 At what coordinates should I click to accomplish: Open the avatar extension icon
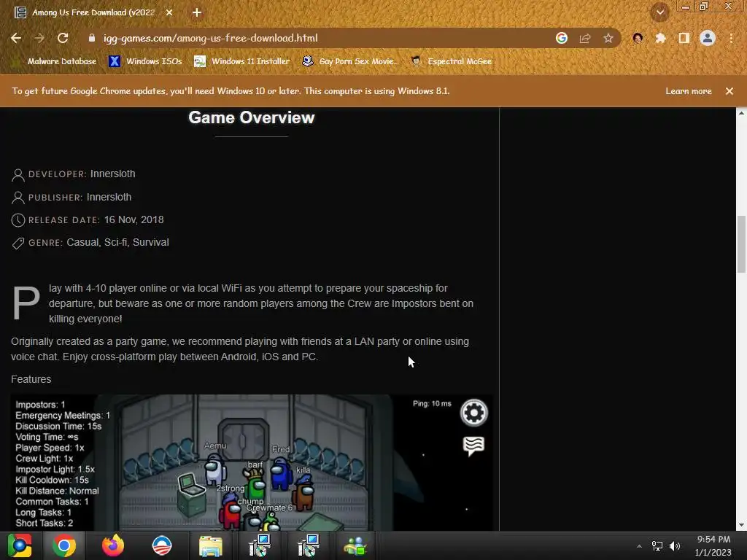pyautogui.click(x=638, y=38)
